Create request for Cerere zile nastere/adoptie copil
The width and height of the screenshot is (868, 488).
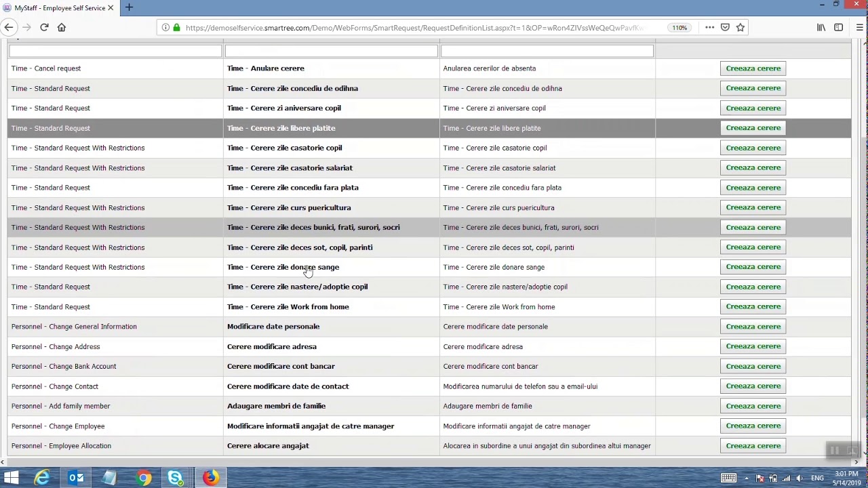pos(753,287)
